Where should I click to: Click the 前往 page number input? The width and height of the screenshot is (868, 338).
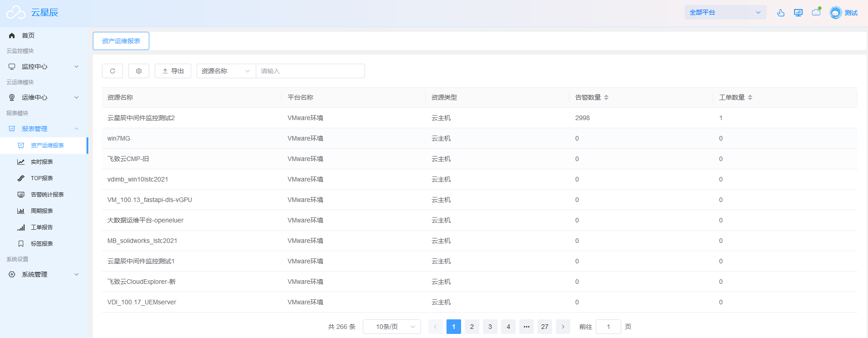coord(609,327)
